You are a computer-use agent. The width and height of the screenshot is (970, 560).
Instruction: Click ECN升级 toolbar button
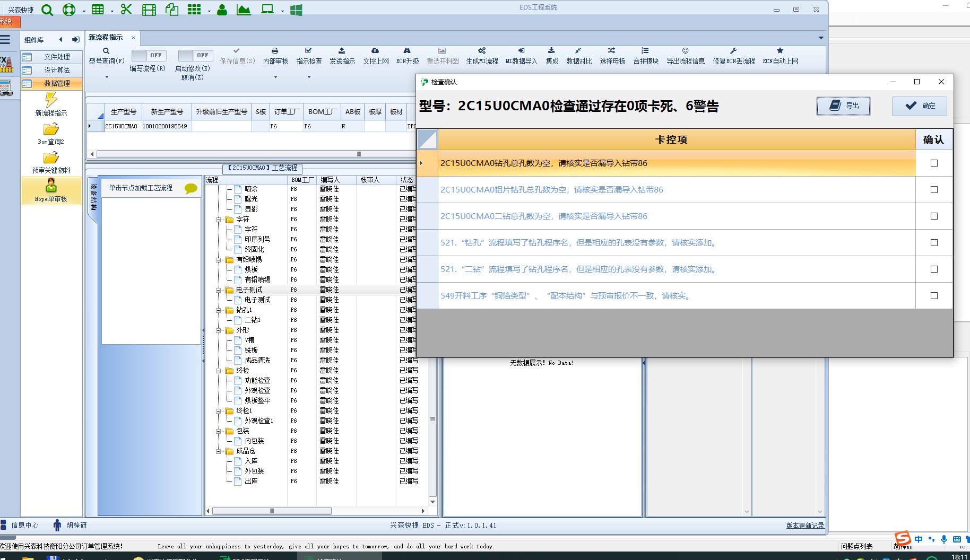[x=408, y=56]
